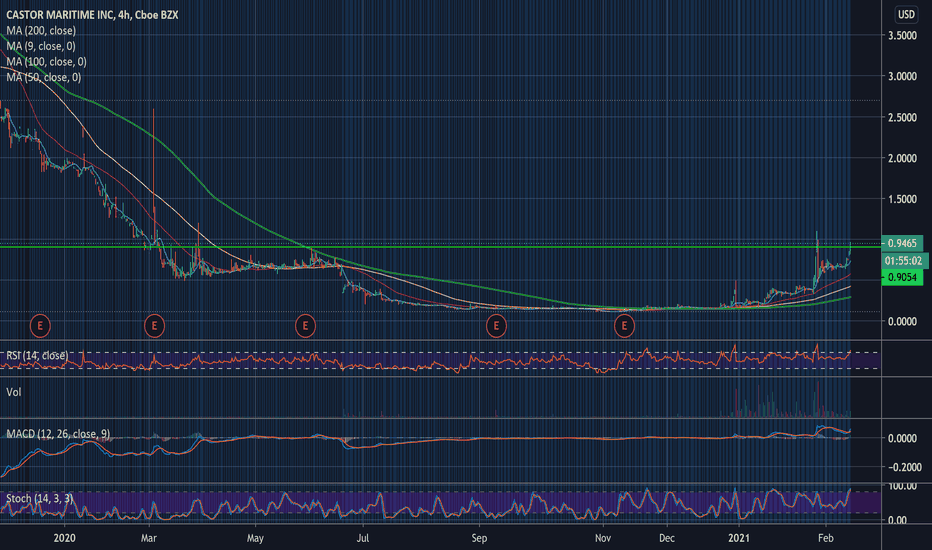Click the 01:55:02 countdown label
Image resolution: width=932 pixels, height=550 pixels.
coord(903,261)
